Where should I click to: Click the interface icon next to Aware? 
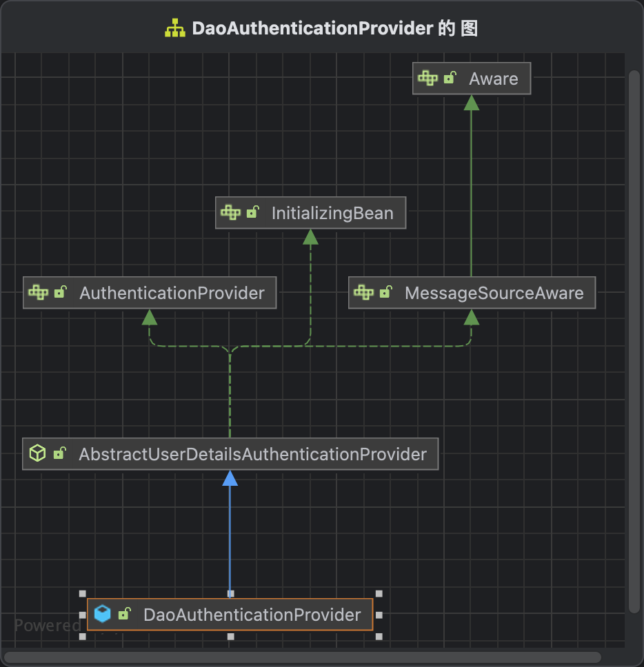[427, 78]
